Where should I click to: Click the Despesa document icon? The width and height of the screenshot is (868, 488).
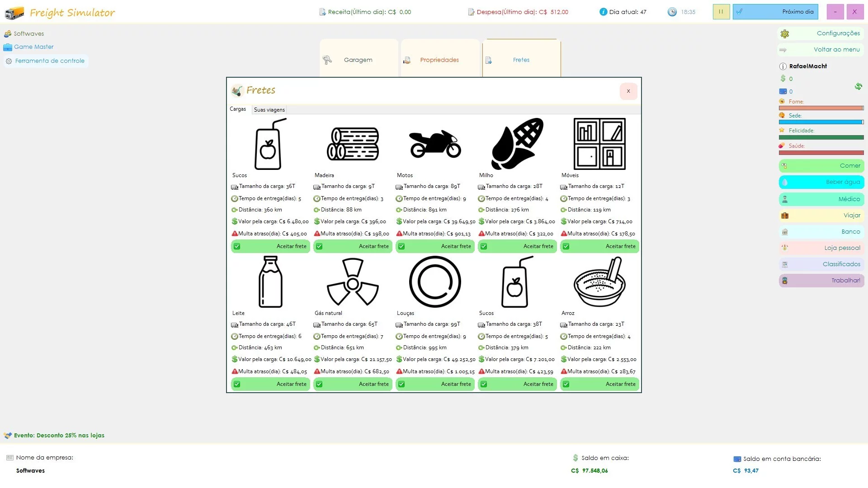[x=471, y=12]
